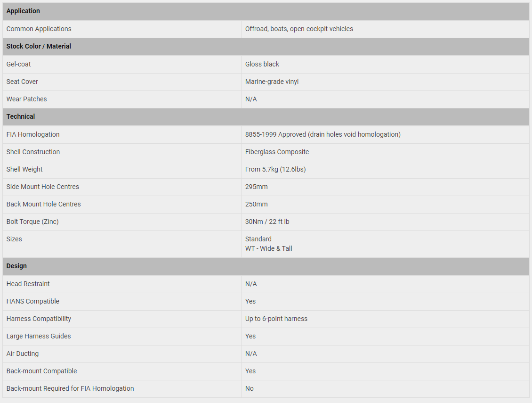
Task: Click the Fiberglass Composite value
Action: [x=277, y=152]
